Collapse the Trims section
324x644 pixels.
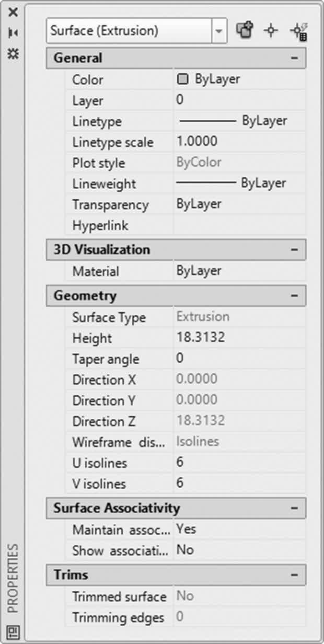[294, 574]
